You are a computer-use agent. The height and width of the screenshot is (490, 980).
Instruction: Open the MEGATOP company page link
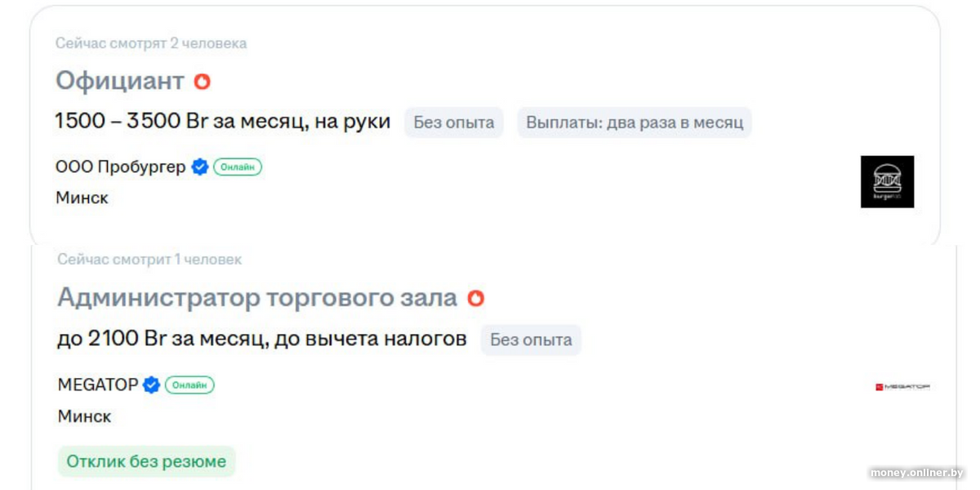pos(97,385)
